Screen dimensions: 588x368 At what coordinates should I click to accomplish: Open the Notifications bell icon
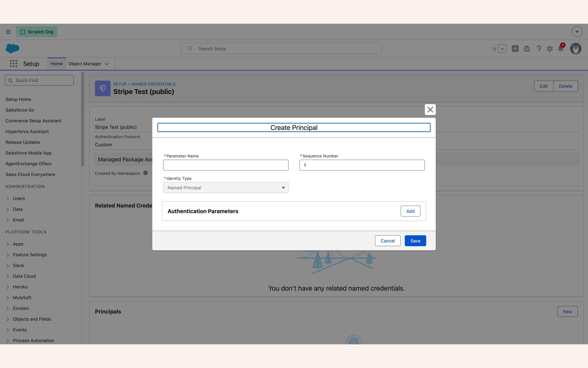coord(561,49)
